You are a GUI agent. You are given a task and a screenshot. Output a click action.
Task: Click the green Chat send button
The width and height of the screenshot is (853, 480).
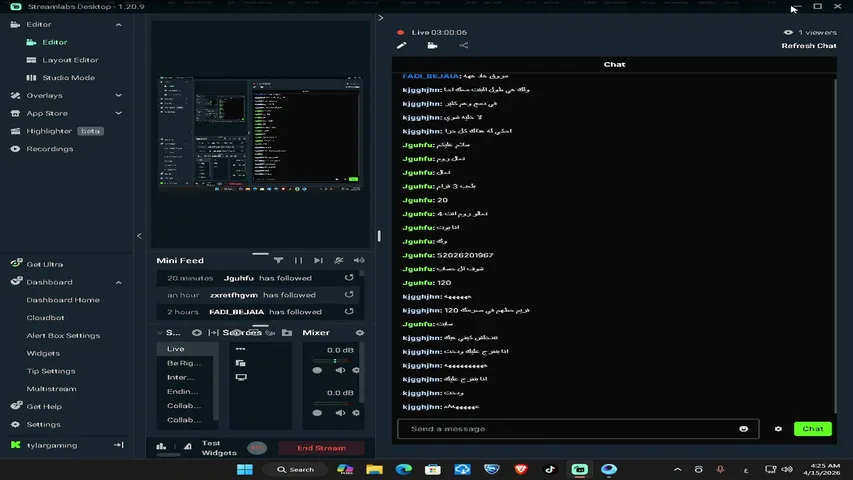point(813,429)
